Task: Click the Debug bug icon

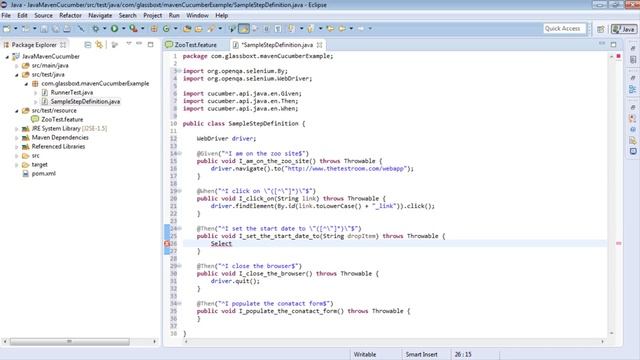Action: pos(96,29)
